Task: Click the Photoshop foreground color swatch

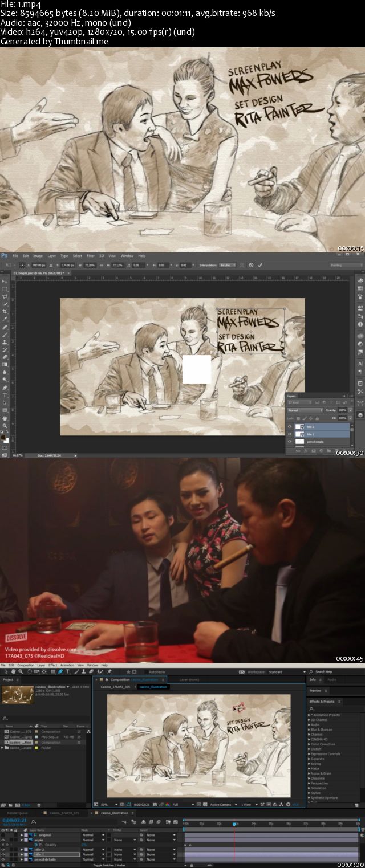Action: [3, 438]
